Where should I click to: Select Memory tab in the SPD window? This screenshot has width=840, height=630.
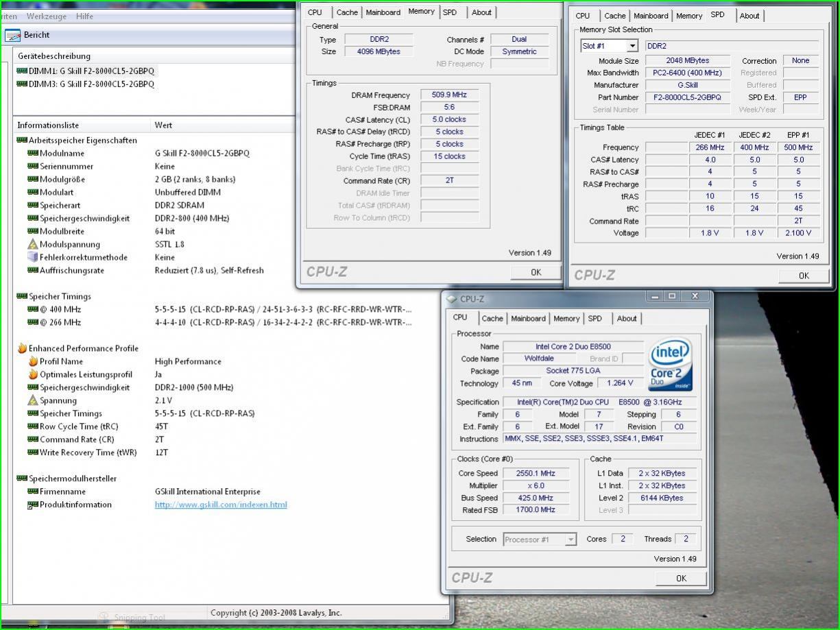click(689, 16)
